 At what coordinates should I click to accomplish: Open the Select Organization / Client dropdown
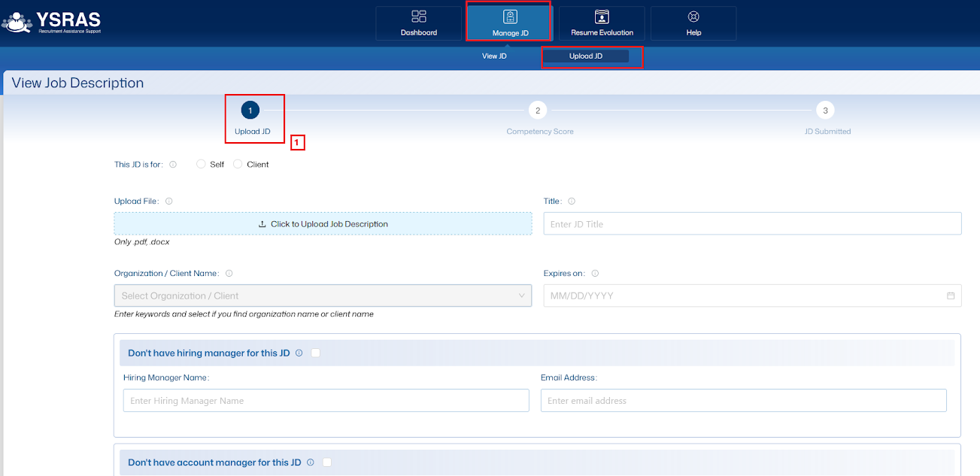(322, 296)
